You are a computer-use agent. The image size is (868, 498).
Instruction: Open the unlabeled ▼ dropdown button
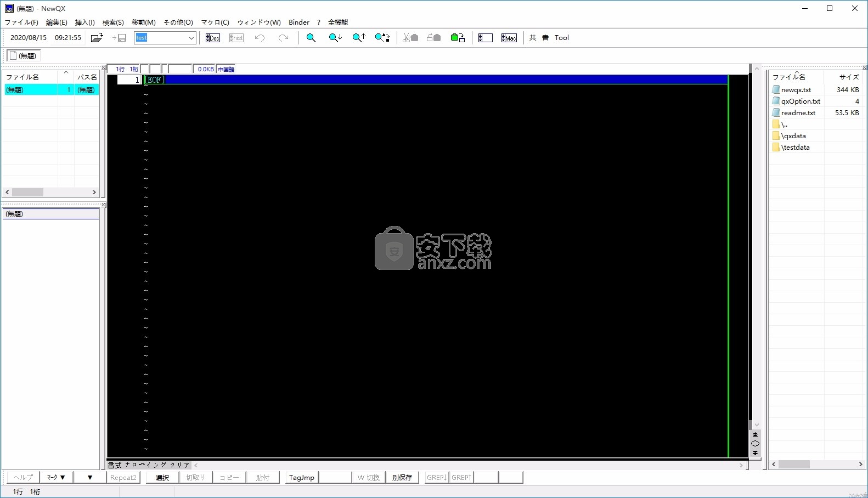point(90,477)
